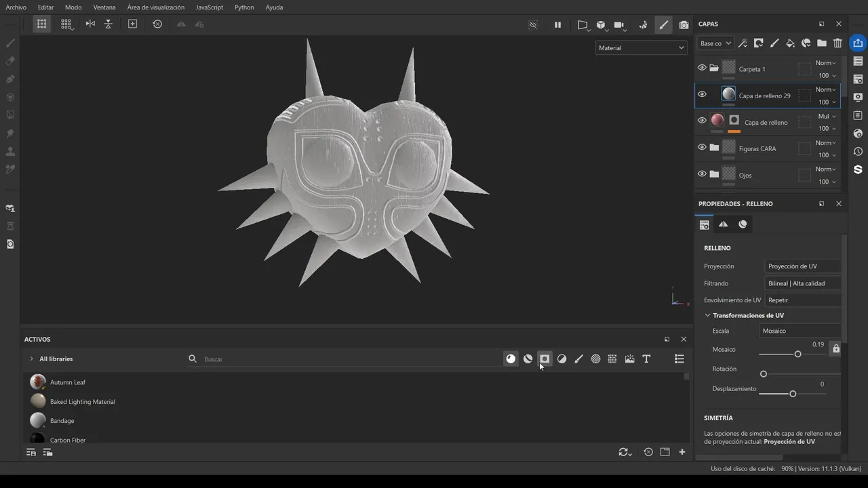This screenshot has width=868, height=488.
Task: Open the Editar menu
Action: tap(45, 7)
